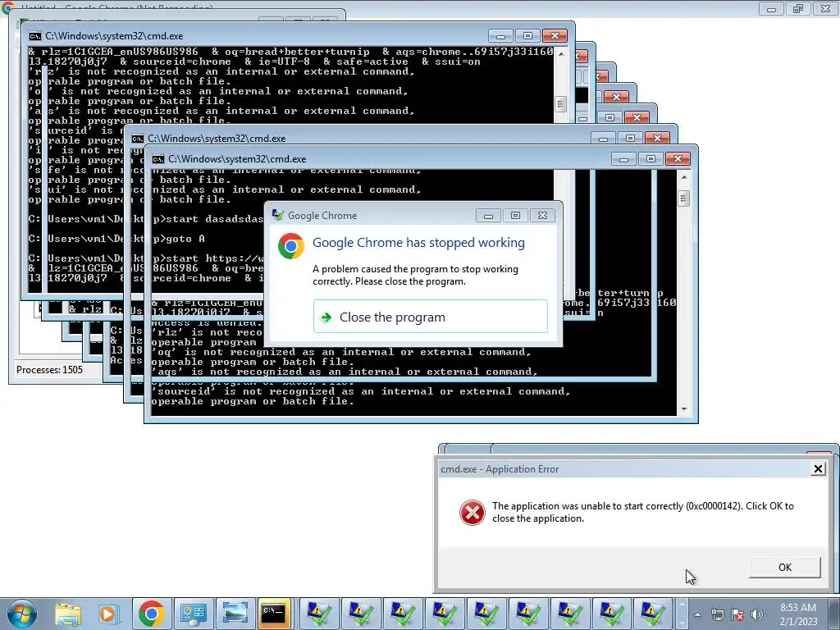Show hidden system tray icons arrow

click(x=697, y=614)
